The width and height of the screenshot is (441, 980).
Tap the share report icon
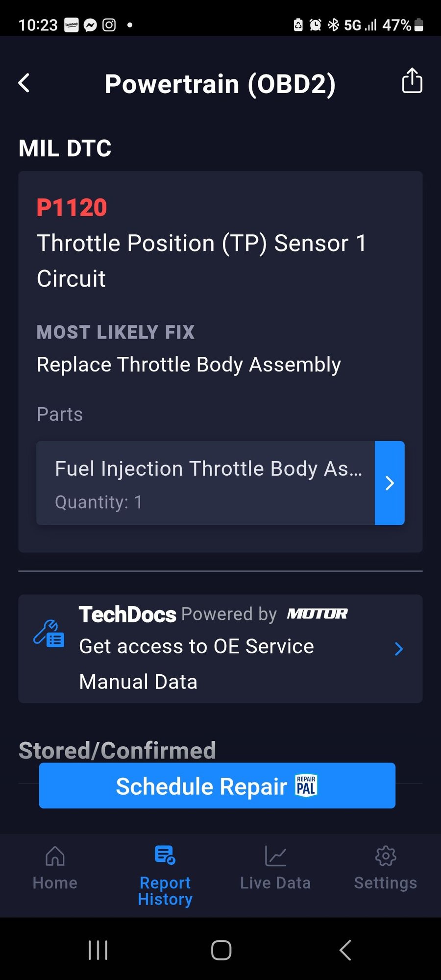point(412,81)
